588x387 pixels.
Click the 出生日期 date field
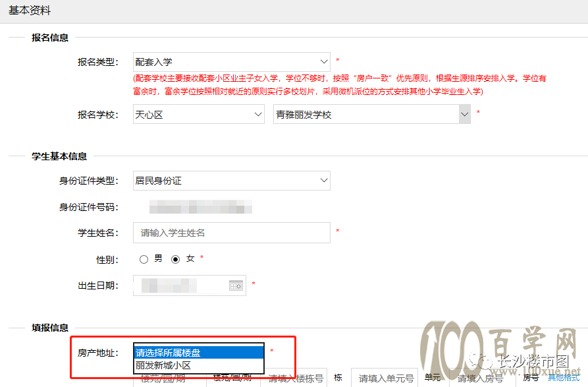click(x=190, y=285)
